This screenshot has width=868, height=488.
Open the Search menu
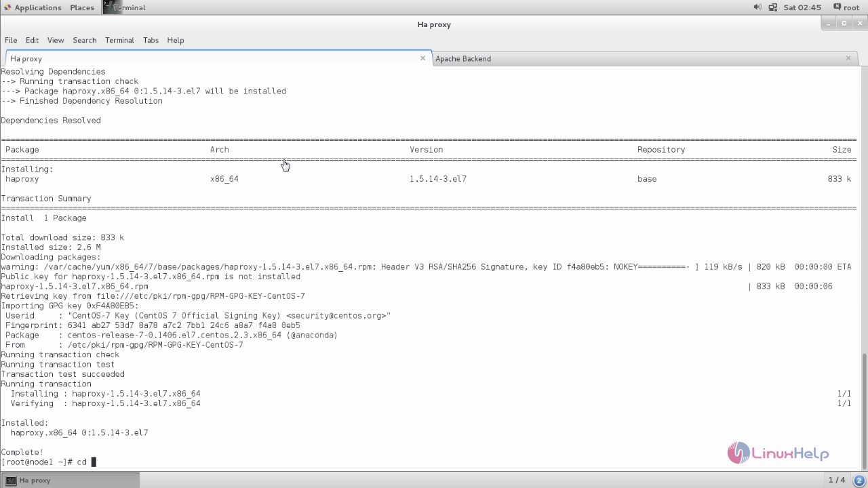click(85, 40)
